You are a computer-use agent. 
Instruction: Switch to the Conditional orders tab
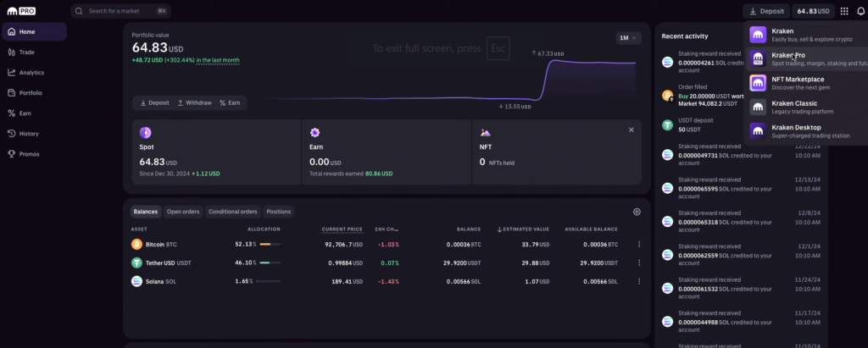(233, 212)
